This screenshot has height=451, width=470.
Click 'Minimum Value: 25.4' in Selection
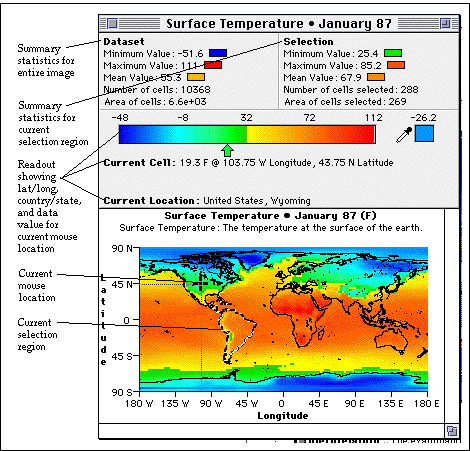tap(331, 54)
